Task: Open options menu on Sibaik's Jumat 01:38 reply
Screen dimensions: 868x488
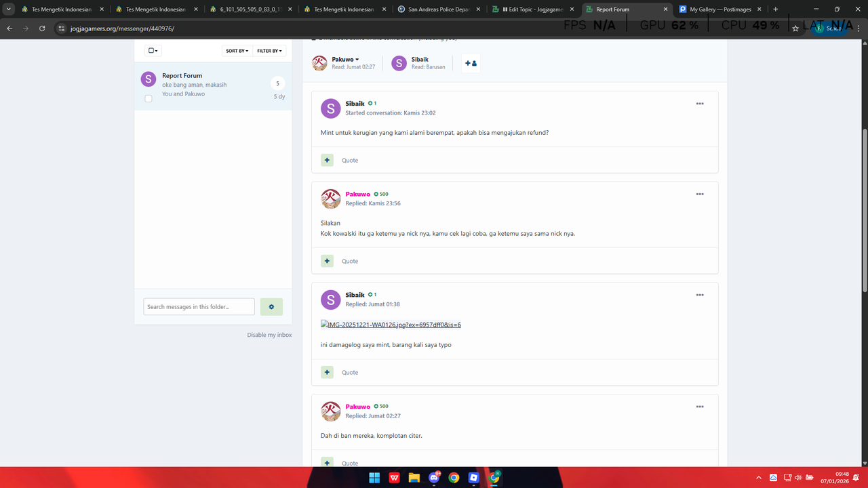Action: 700,296
